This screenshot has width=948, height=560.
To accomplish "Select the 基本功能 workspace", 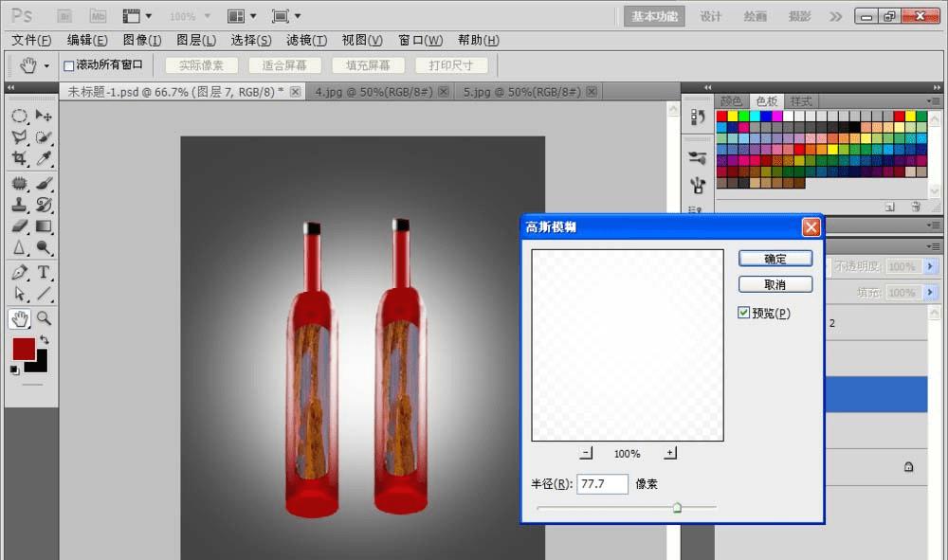I will pos(654,16).
